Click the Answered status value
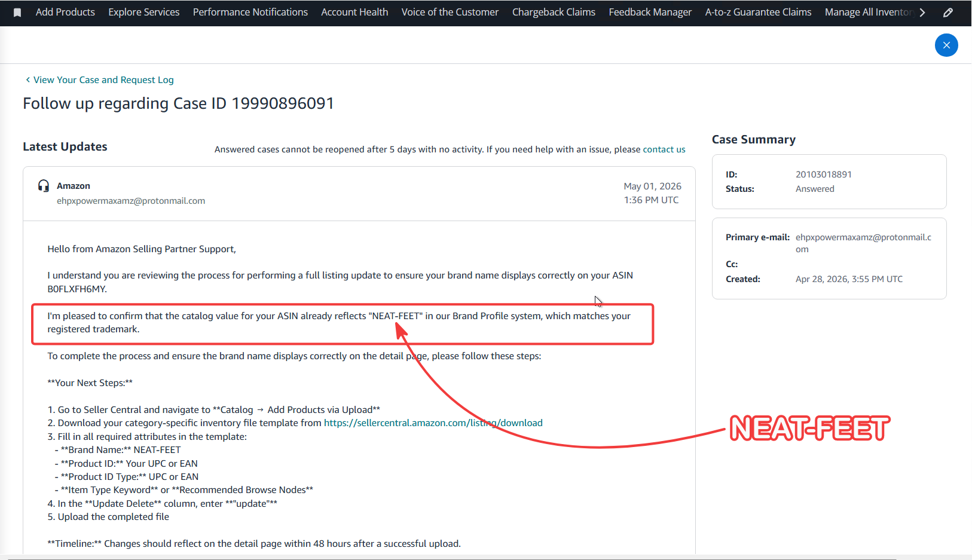Viewport: 972px width, 560px height. (815, 189)
